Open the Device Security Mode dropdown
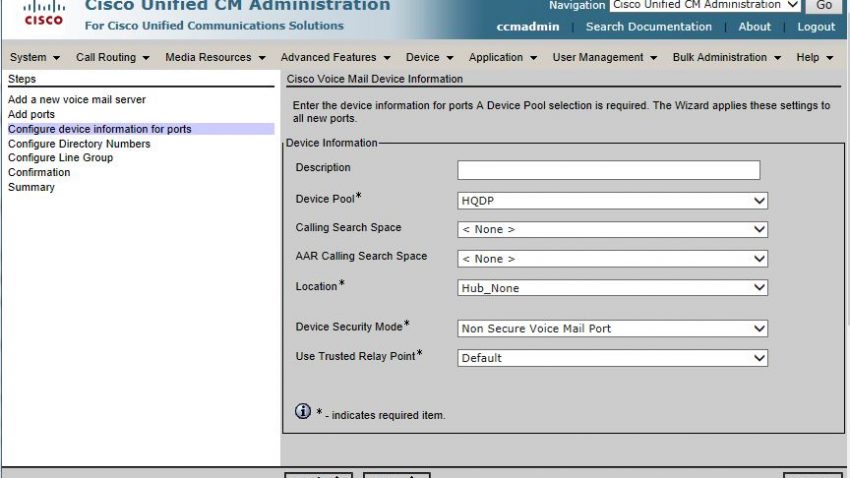 click(612, 328)
